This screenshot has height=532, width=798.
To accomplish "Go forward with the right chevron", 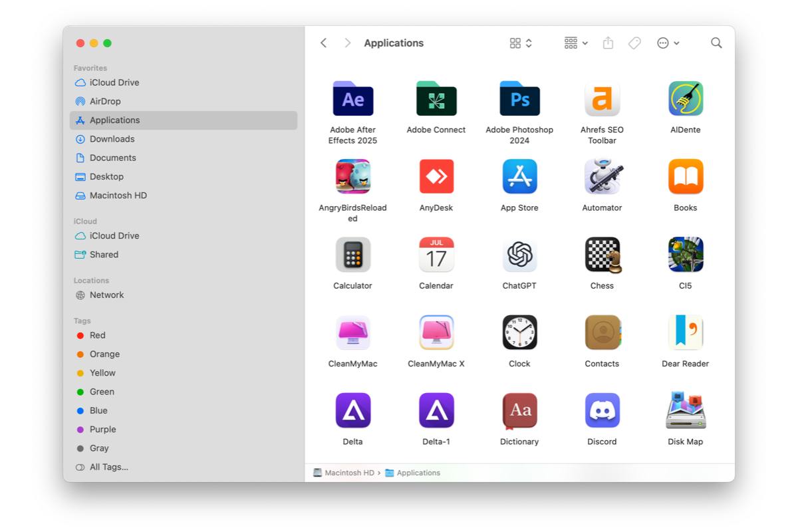I will pos(347,43).
